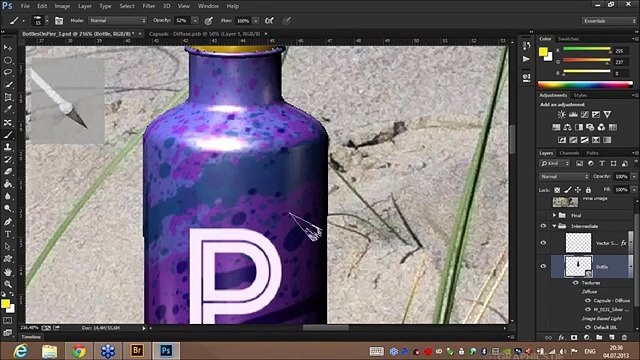Select the Hand tool
The image size is (640, 360).
tap(8, 272)
